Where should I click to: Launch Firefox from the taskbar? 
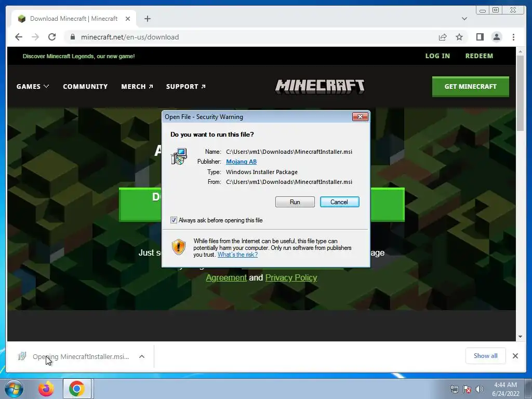(46, 389)
